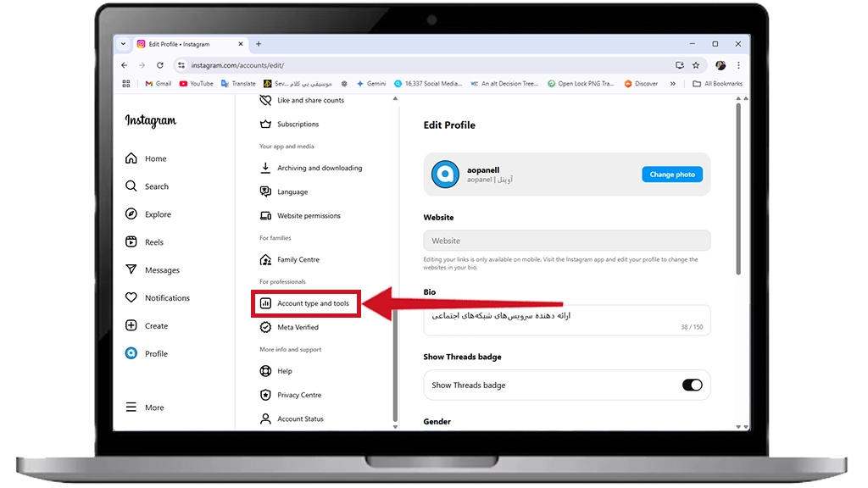Bookmark this page with the star icon
The width and height of the screenshot is (868, 488).
(x=696, y=65)
